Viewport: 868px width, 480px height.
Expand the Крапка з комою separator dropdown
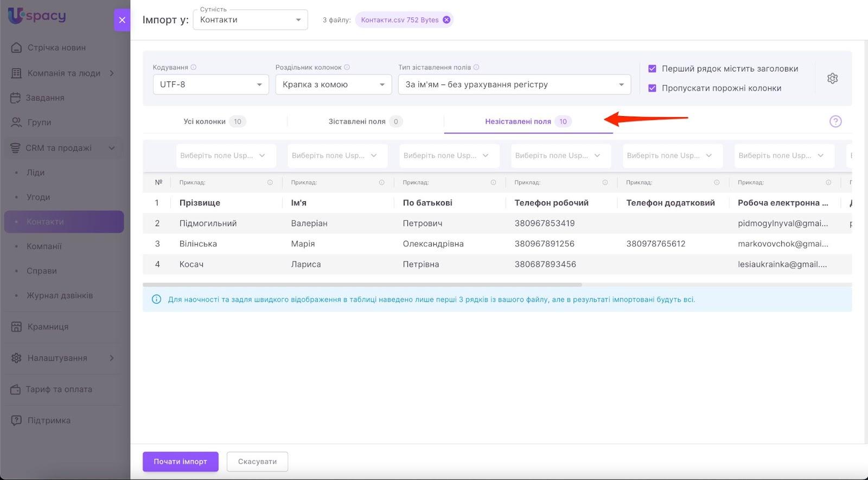coord(333,85)
